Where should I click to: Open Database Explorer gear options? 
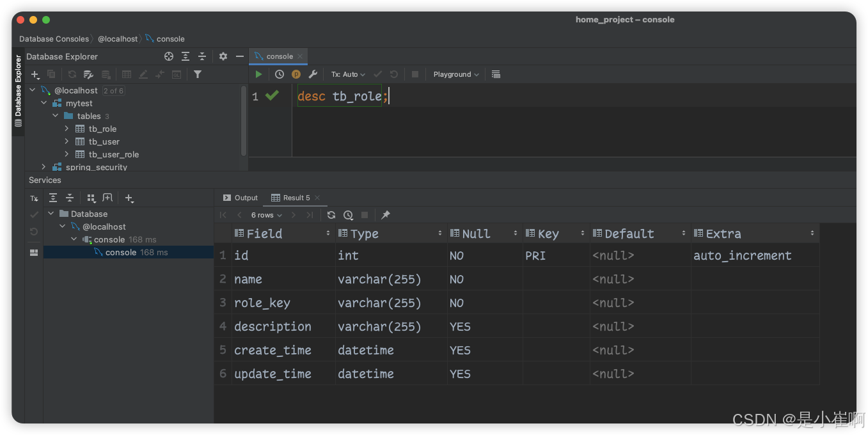pos(223,56)
